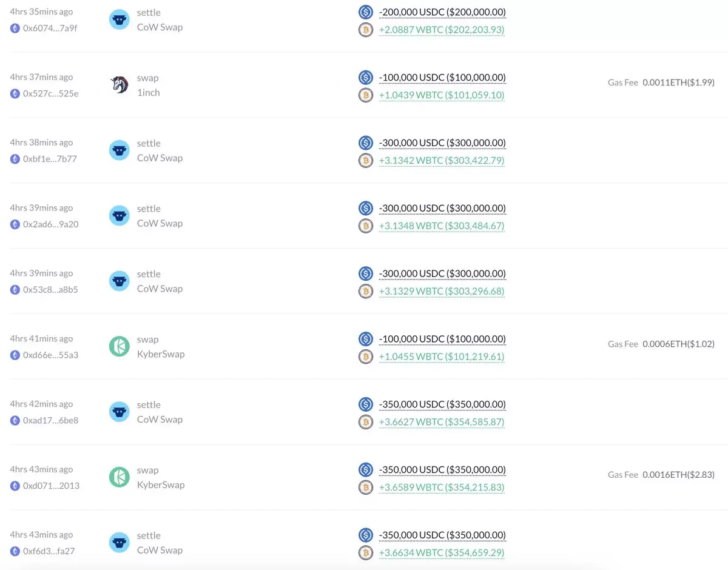The height and width of the screenshot is (570, 728).
Task: Click KyberSwap name in 0xd66e...55a3 row
Action: tap(161, 354)
